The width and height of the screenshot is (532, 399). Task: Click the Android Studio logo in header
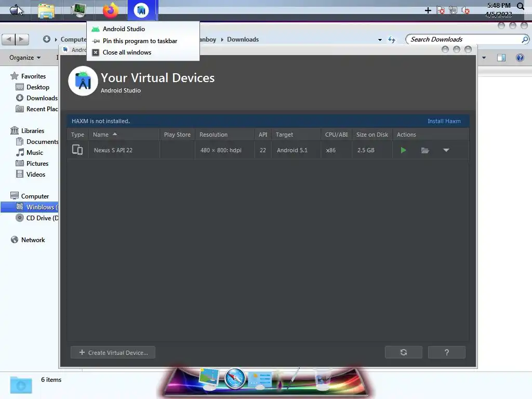tap(83, 81)
